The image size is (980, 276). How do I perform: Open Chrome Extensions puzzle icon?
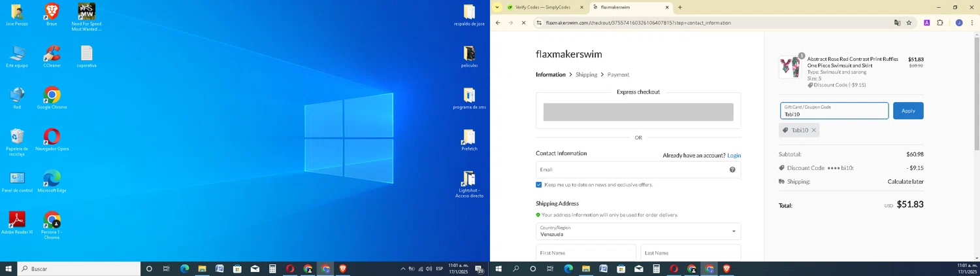point(940,23)
